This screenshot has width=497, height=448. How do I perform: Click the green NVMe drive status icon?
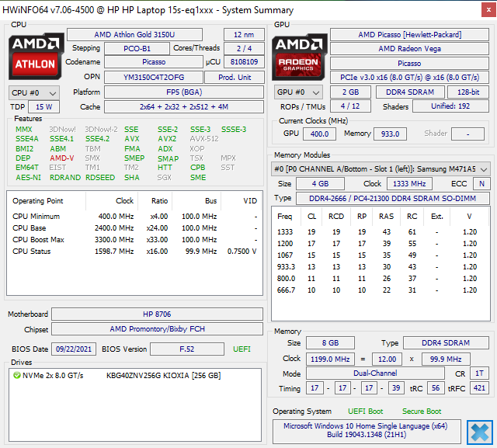tap(17, 376)
